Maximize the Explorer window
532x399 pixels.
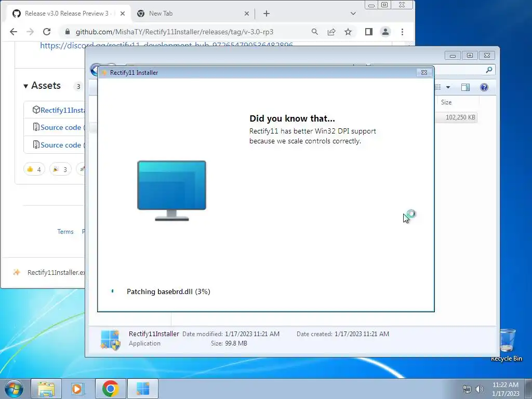pos(470,55)
